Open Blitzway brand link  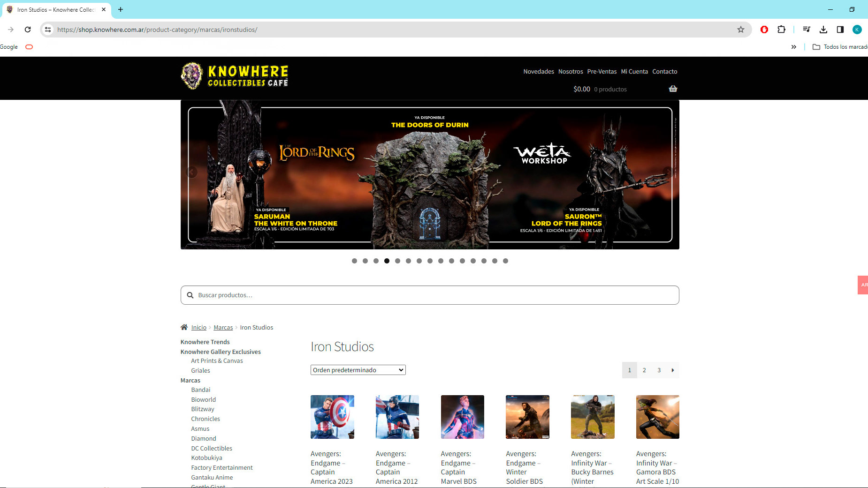[203, 409]
